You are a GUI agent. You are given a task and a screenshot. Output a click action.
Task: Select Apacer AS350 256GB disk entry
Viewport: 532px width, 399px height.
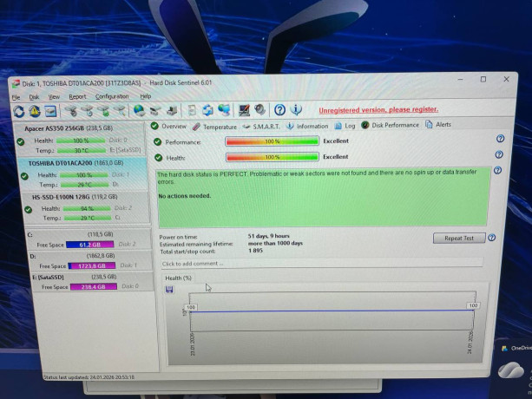click(79, 140)
